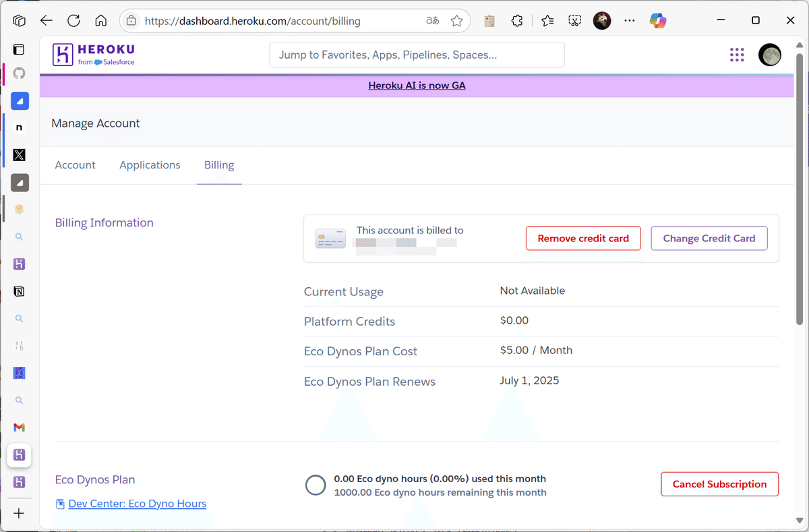Click This account is billed to text
The width and height of the screenshot is (809, 532).
click(410, 230)
